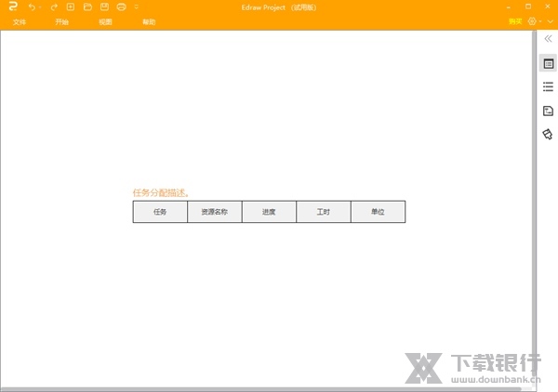Viewport: 558px width, 392px height.
Task: Click the 购买 purchase link
Action: point(515,21)
